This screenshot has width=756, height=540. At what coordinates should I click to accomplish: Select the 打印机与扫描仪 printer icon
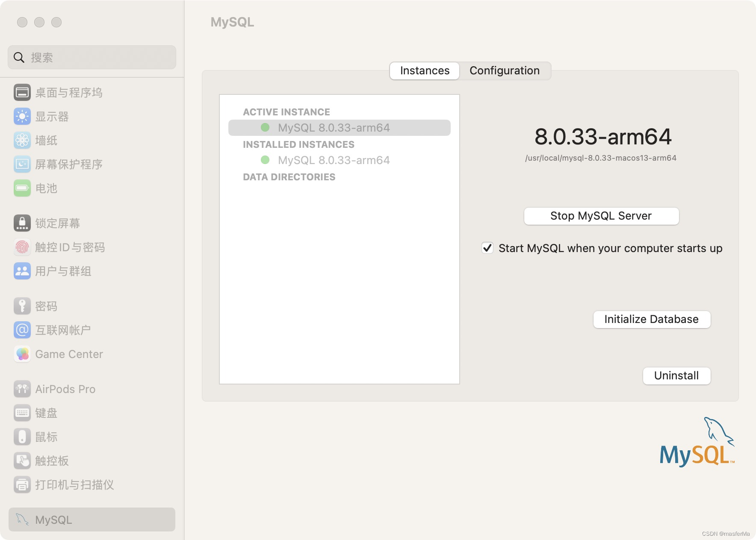tap(22, 484)
